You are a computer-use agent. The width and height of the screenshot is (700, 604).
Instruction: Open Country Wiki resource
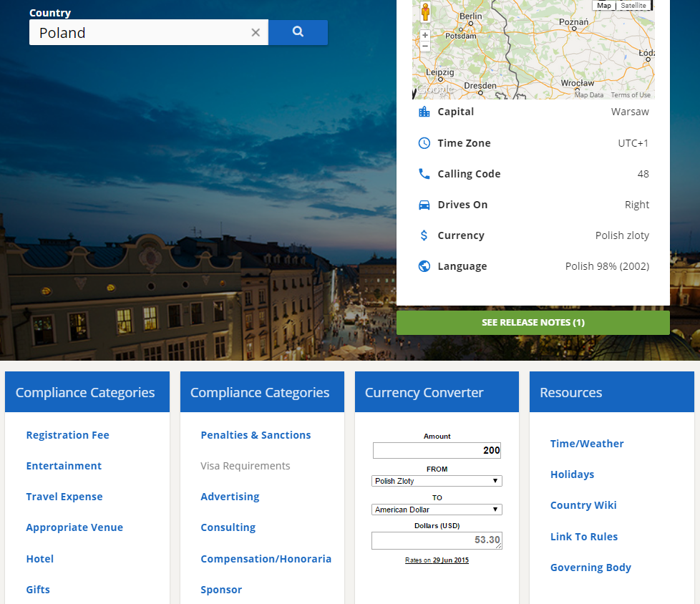[x=583, y=505]
